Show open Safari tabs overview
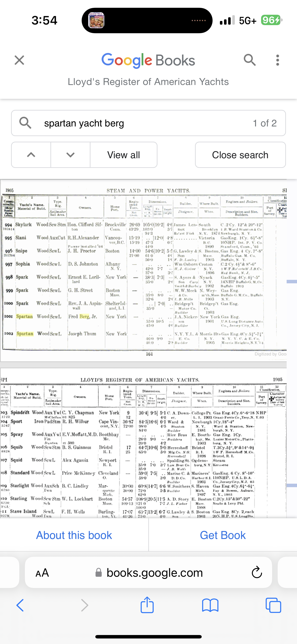Screen dimensions: 297x644 click(274, 606)
